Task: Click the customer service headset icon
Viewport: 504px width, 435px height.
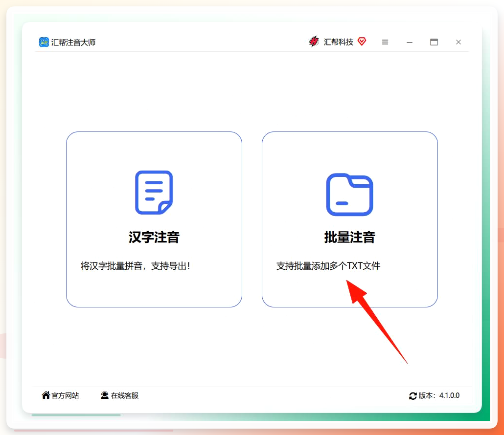Action: coord(104,395)
